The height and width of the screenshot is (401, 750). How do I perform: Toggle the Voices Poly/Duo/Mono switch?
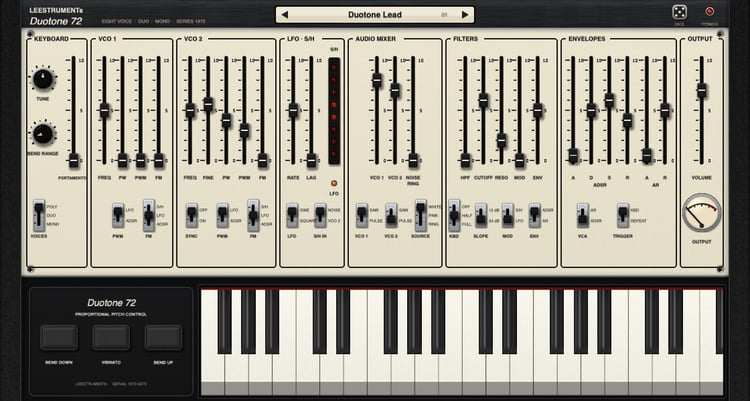click(39, 215)
